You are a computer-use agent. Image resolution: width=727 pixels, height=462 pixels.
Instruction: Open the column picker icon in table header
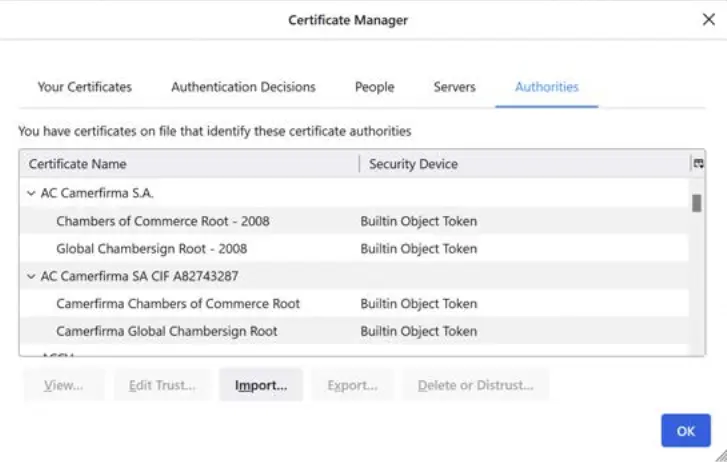(x=698, y=163)
